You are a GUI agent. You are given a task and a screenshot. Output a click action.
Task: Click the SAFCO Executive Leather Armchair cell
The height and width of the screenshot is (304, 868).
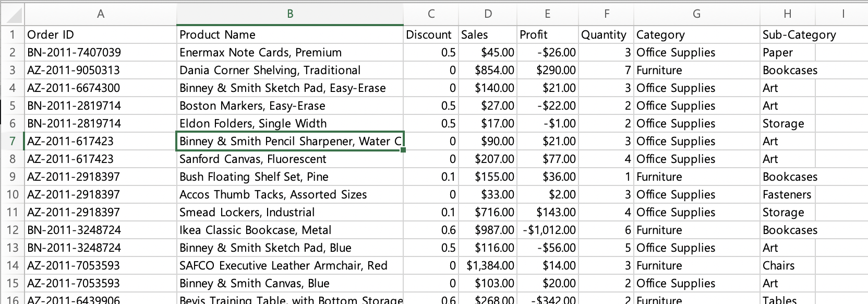[290, 266]
